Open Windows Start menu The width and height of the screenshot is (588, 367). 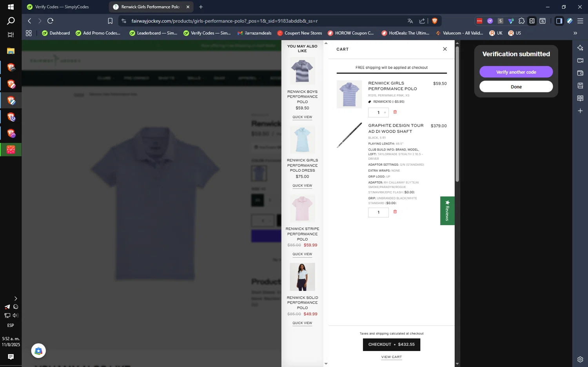pyautogui.click(x=11, y=7)
